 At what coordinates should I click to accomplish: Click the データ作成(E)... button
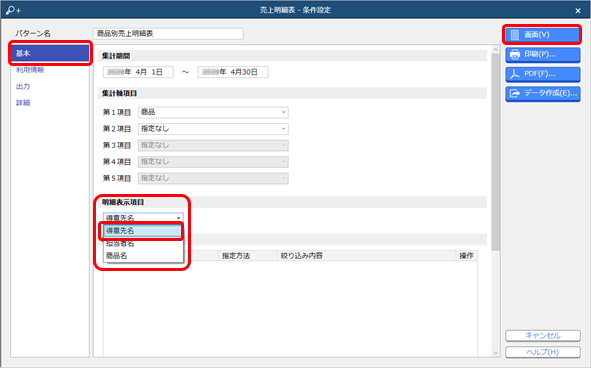pos(542,93)
